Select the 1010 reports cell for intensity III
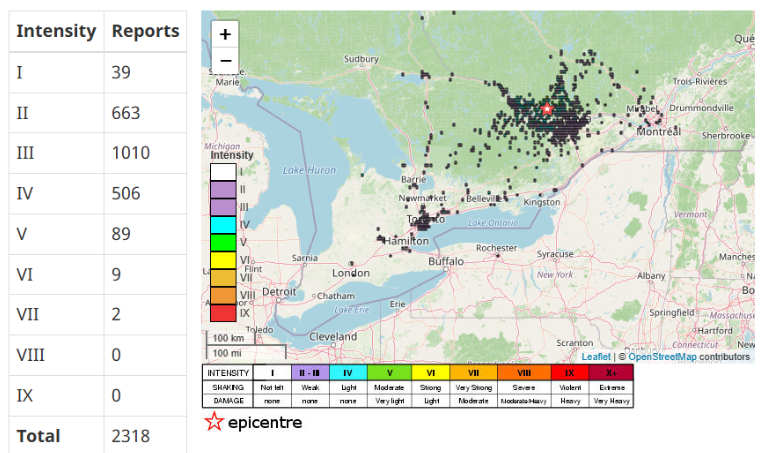 point(131,153)
